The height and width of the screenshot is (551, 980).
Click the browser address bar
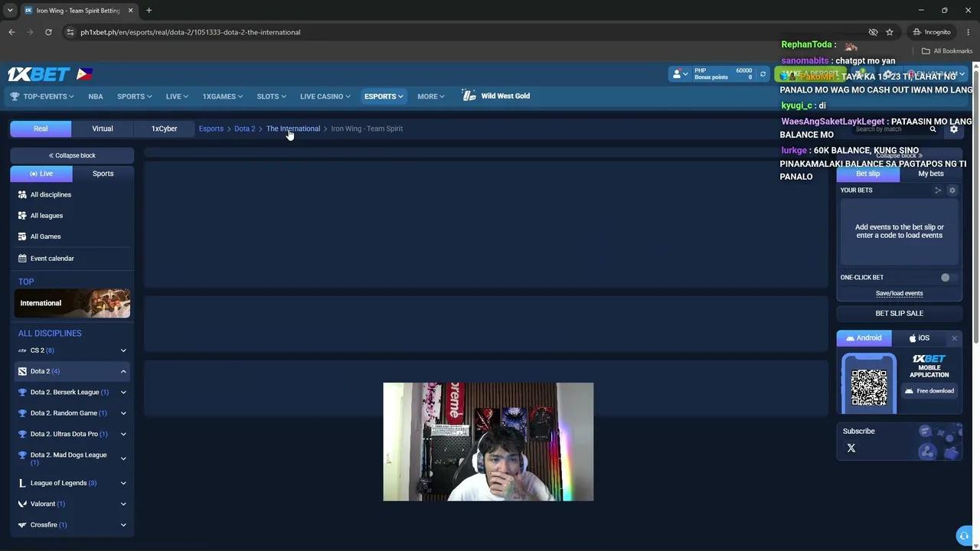click(x=459, y=32)
